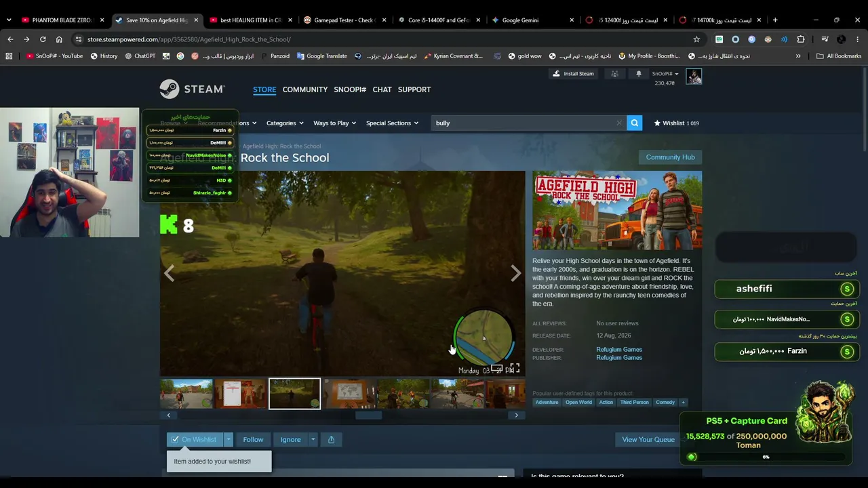Open a new browser tab
Screen dimensions: 868x488
click(775, 20)
